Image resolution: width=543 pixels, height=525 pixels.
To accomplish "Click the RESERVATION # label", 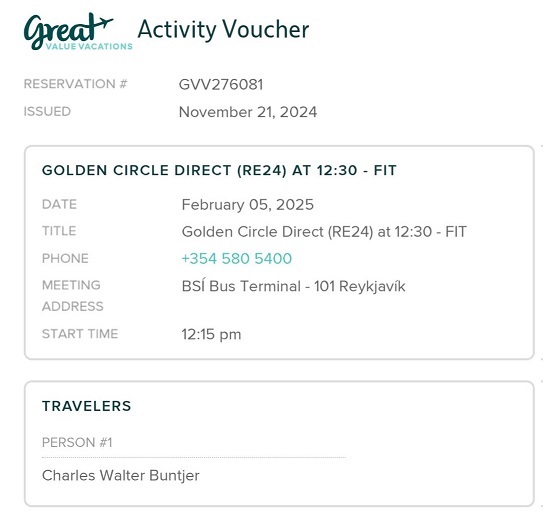I will (75, 84).
